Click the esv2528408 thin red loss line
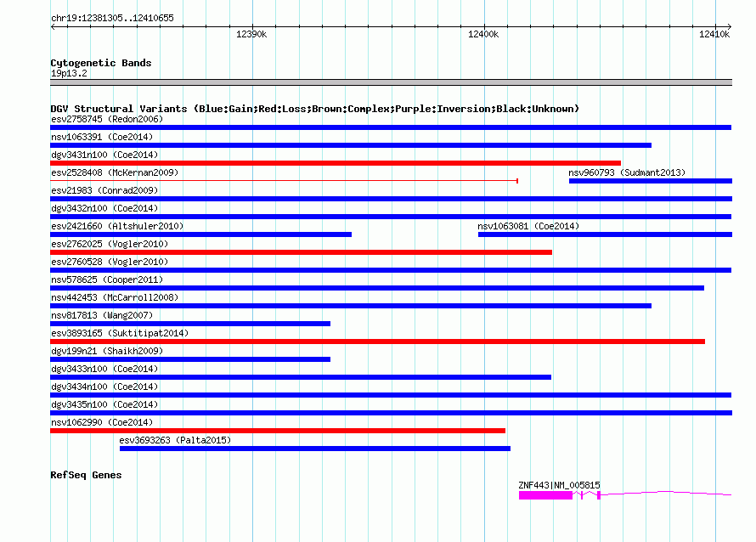 (x=284, y=181)
